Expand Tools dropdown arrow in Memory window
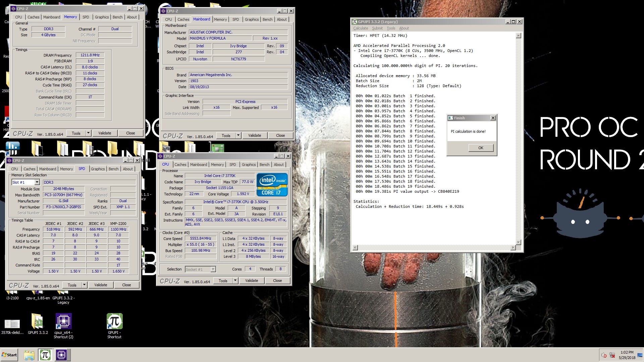The width and height of the screenshot is (644, 362). click(88, 133)
